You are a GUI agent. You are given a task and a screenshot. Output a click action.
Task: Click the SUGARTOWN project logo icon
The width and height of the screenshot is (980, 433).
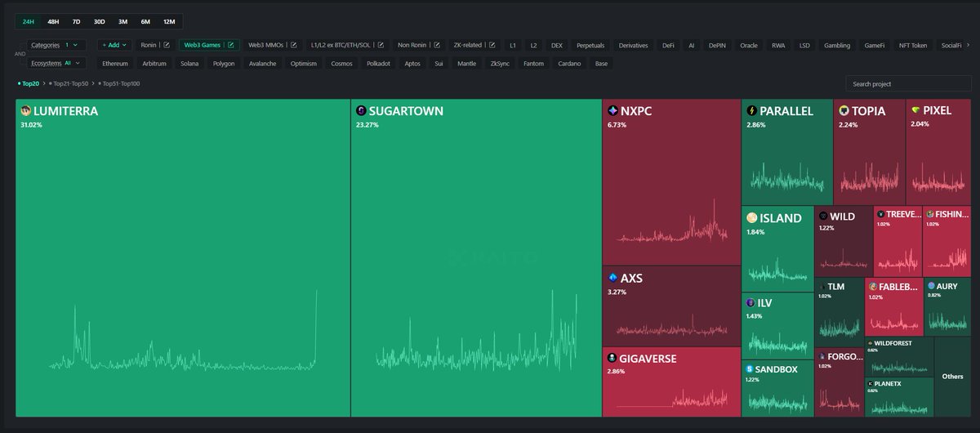[361, 111]
